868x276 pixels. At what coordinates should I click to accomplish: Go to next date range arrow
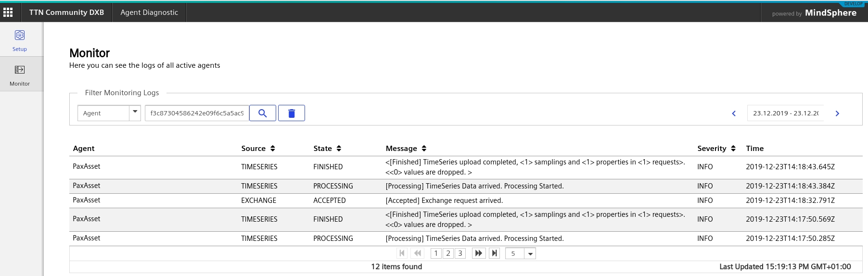(x=837, y=113)
